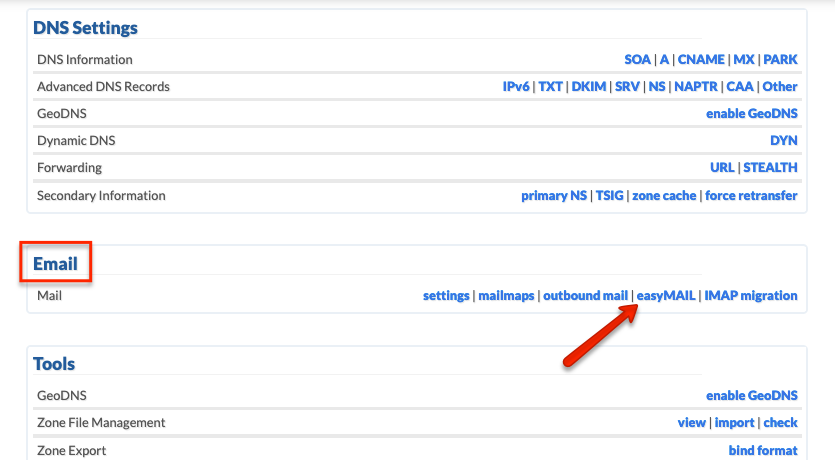Open the CAA records link

740,86
